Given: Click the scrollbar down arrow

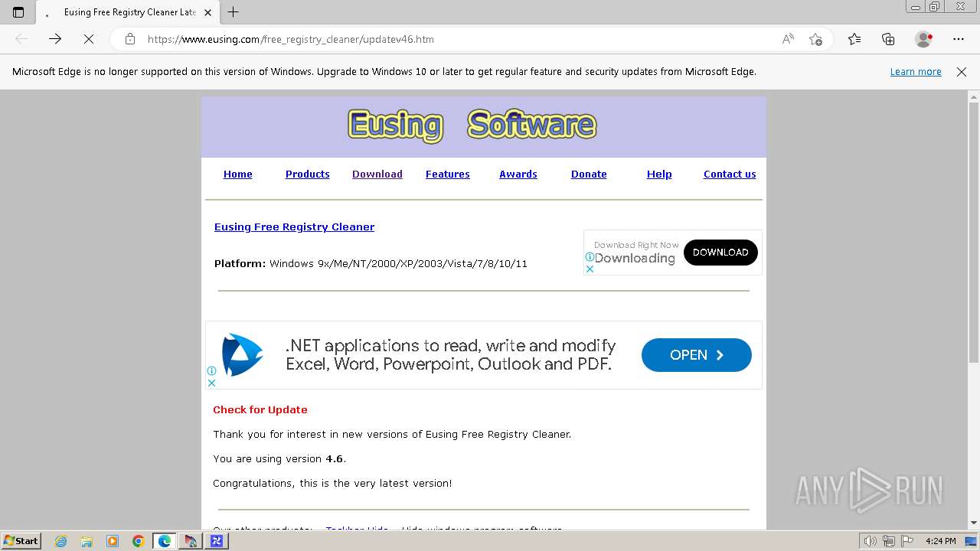Looking at the screenshot, I should [x=973, y=523].
